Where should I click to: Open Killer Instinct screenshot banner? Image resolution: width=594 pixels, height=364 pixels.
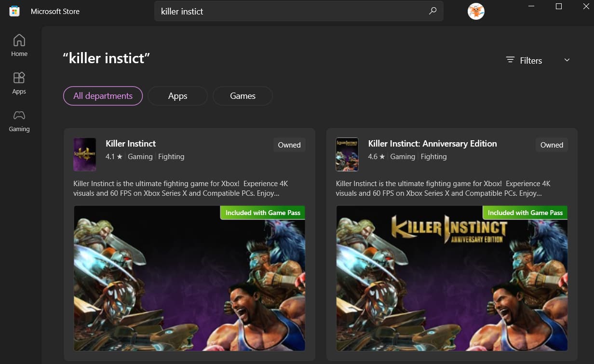point(189,278)
